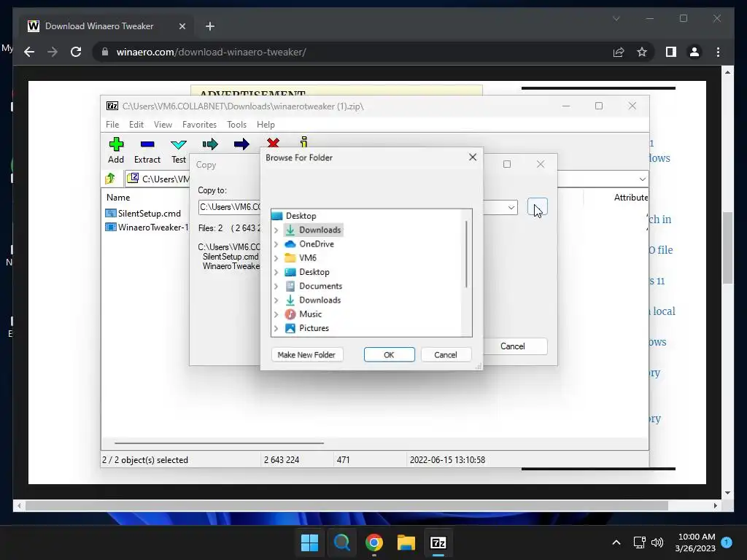Viewport: 747px width, 560px height.
Task: Select the WinaeroTweaker file icon in list
Action: click(111, 227)
